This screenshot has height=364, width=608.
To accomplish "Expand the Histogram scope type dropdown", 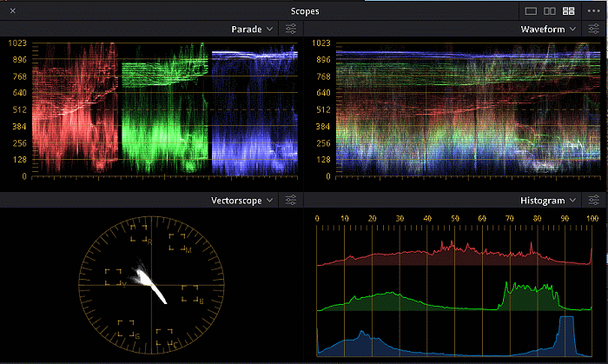I will [x=548, y=201].
